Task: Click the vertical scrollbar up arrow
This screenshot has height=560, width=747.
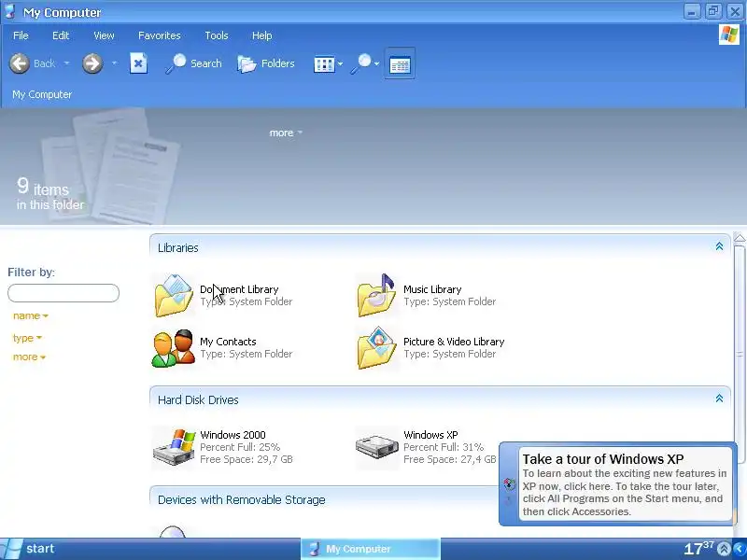Action: pyautogui.click(x=740, y=238)
